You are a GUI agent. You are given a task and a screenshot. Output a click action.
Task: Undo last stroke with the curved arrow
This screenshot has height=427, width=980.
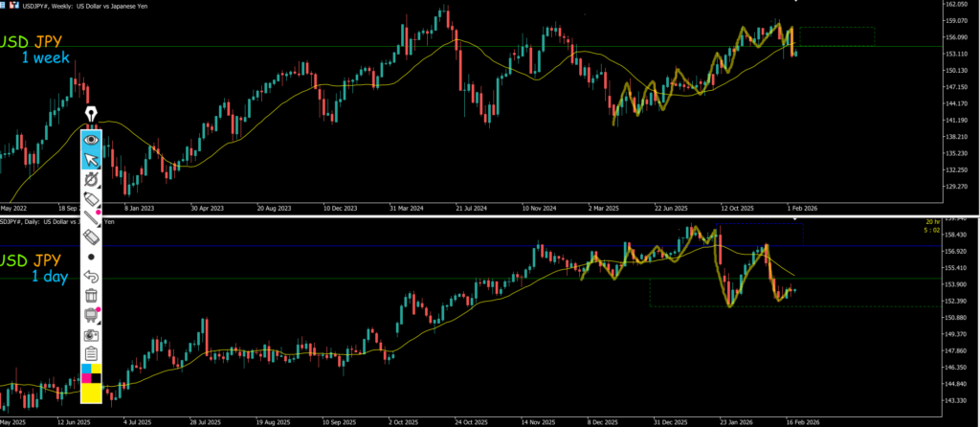(x=92, y=277)
